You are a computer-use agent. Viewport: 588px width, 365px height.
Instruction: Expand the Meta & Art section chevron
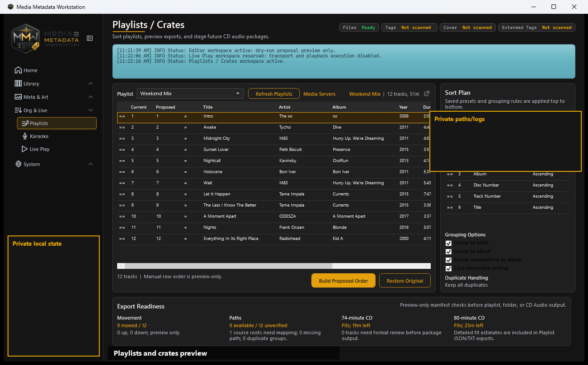pyautogui.click(x=91, y=97)
